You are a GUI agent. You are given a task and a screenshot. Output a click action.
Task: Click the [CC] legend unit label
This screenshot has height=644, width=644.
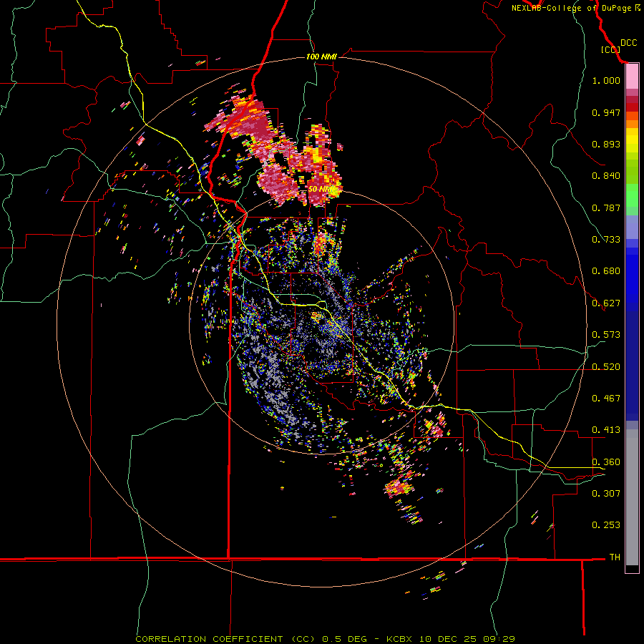(611, 49)
